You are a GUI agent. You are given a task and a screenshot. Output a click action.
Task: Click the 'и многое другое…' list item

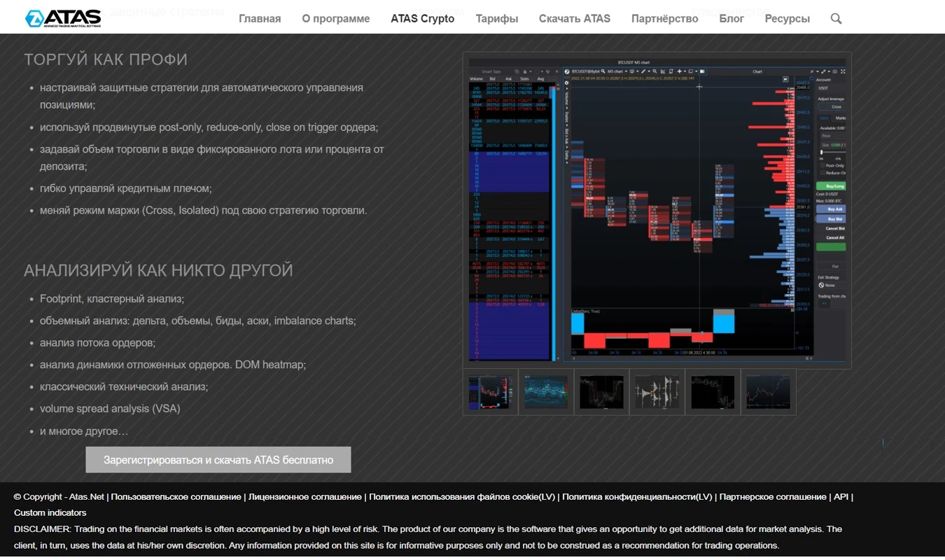84,431
